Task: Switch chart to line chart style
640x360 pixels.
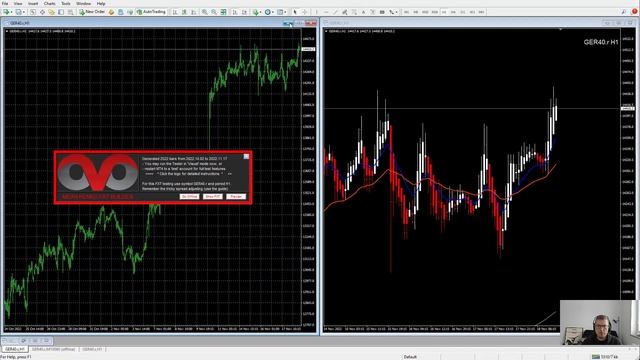Action: pos(194,12)
